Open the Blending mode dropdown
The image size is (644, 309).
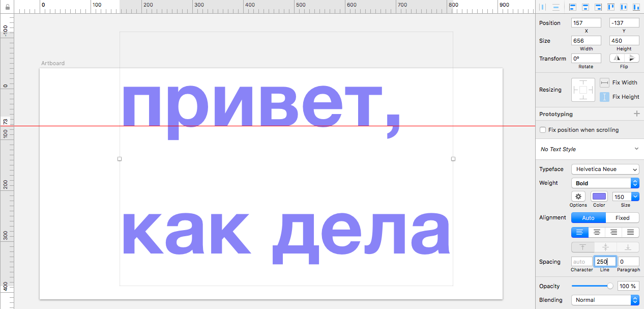[x=605, y=300]
